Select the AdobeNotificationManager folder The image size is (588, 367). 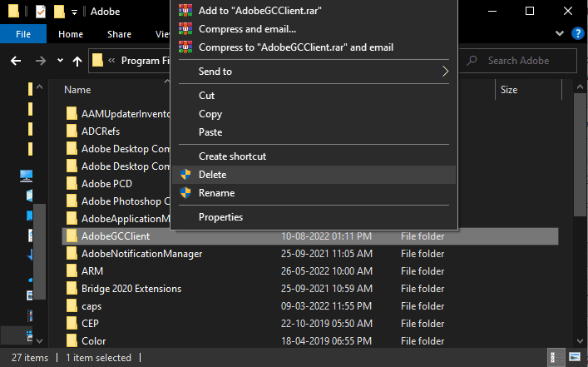pyautogui.click(x=141, y=254)
